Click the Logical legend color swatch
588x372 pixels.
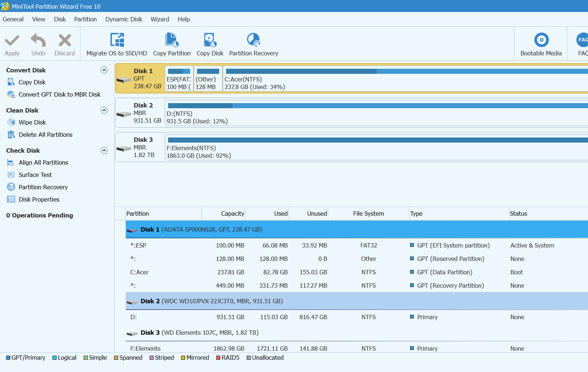click(54, 358)
